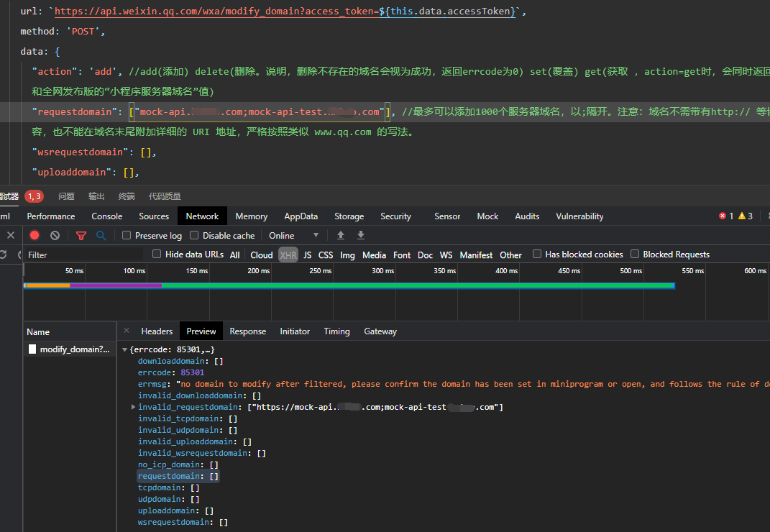Select the highlighted requestdomain: [] line

tap(178, 476)
